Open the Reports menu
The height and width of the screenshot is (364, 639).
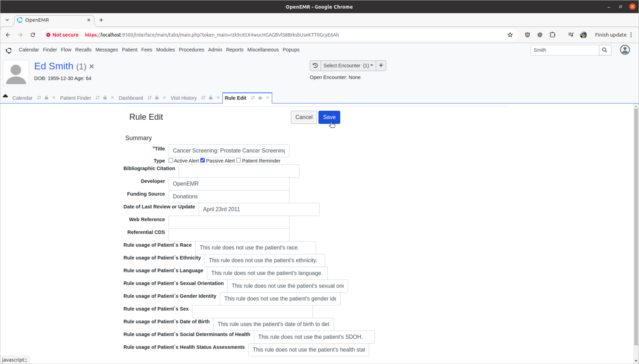234,50
